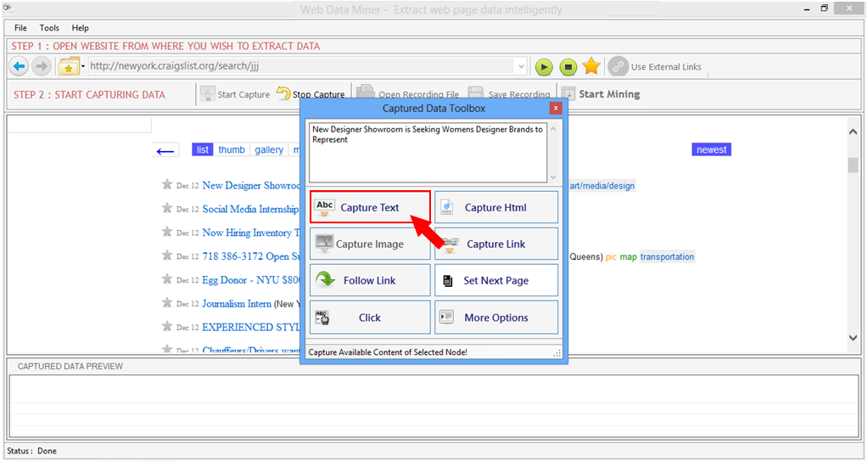Click the Capture Text button
The height and width of the screenshot is (461, 868).
[x=370, y=207]
